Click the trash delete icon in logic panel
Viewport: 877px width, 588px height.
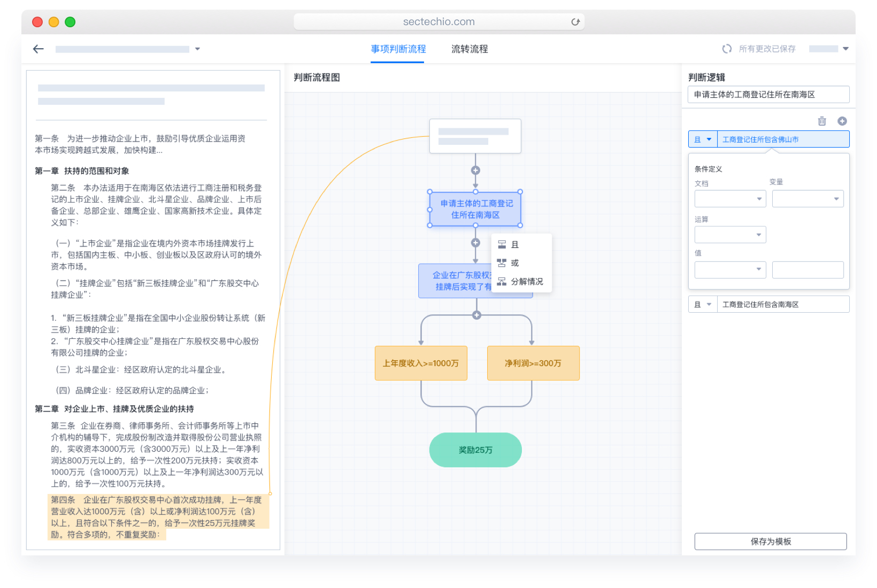822,121
